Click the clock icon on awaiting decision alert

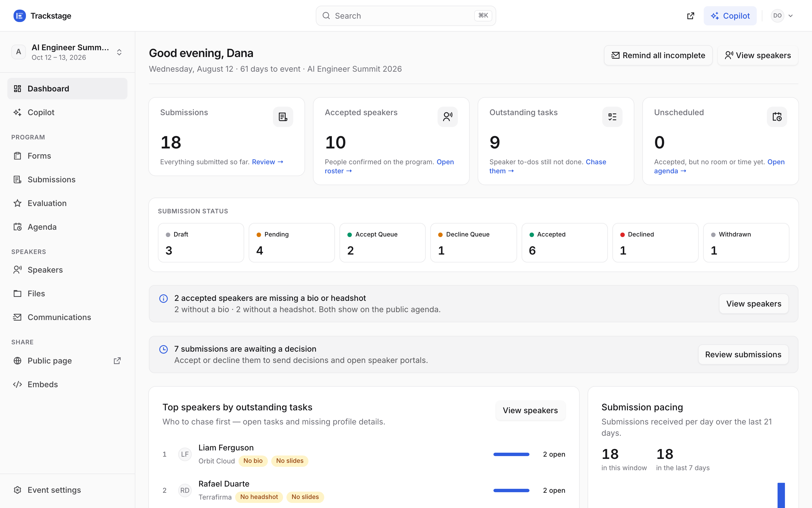coord(164,349)
